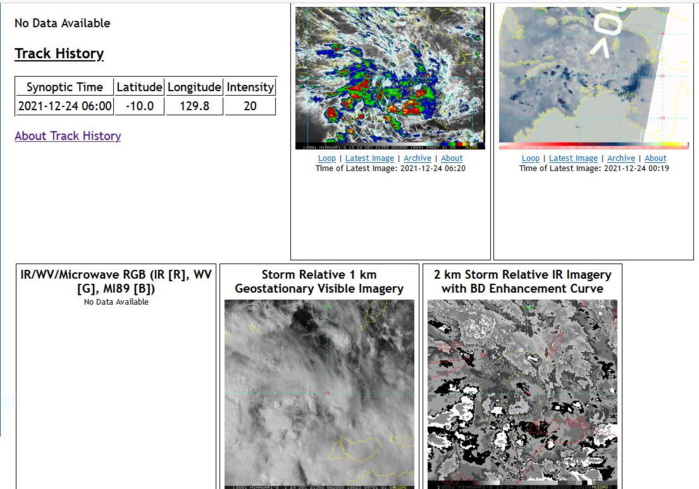Open the Archive link below the 00:19 image
The height and width of the screenshot is (489, 699).
point(621,158)
